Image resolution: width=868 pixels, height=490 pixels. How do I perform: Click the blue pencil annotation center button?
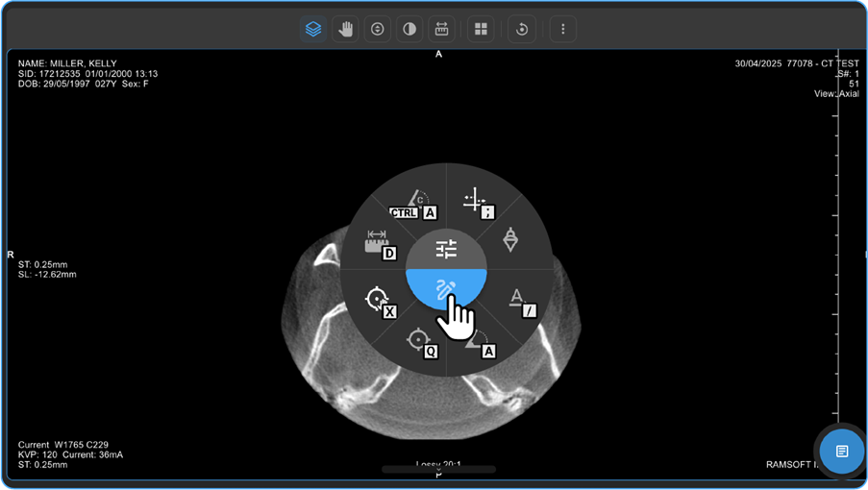point(446,288)
